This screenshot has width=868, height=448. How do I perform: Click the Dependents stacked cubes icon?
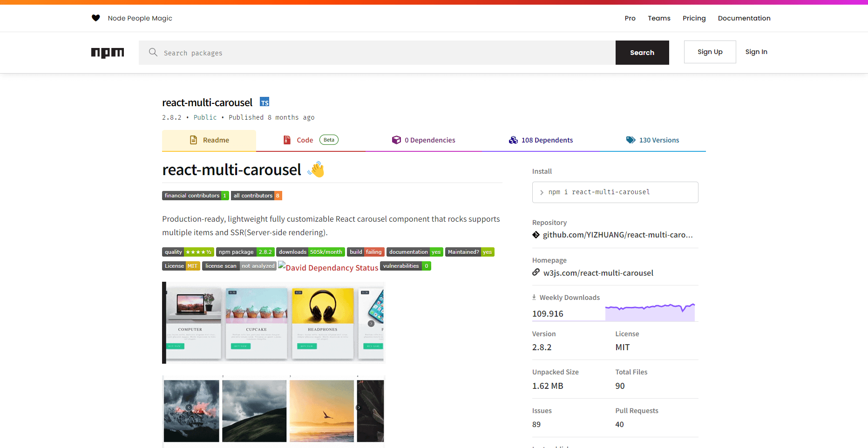(513, 140)
